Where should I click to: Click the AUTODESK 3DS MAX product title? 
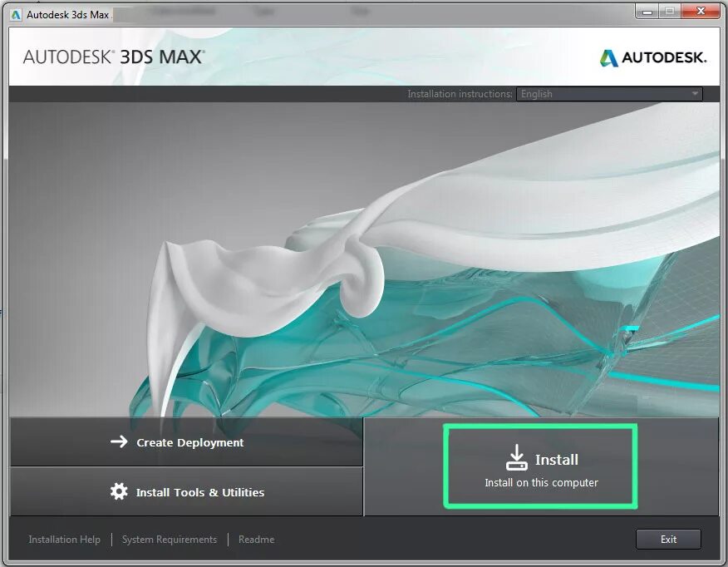pos(114,57)
